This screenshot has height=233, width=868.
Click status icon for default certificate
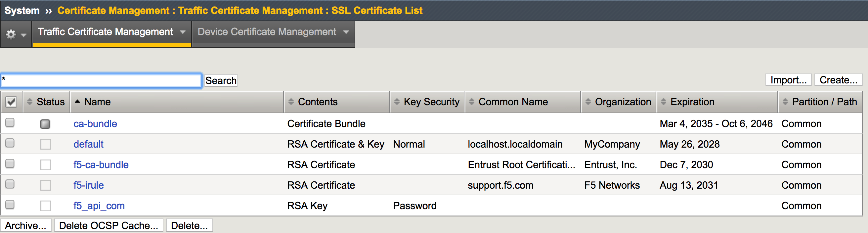tap(46, 144)
